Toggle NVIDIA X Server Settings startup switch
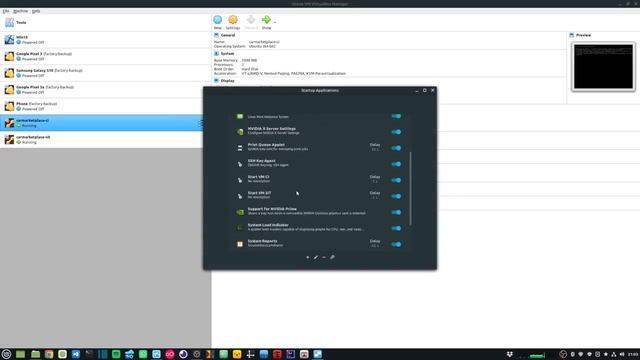The image size is (640, 360). 396,132
